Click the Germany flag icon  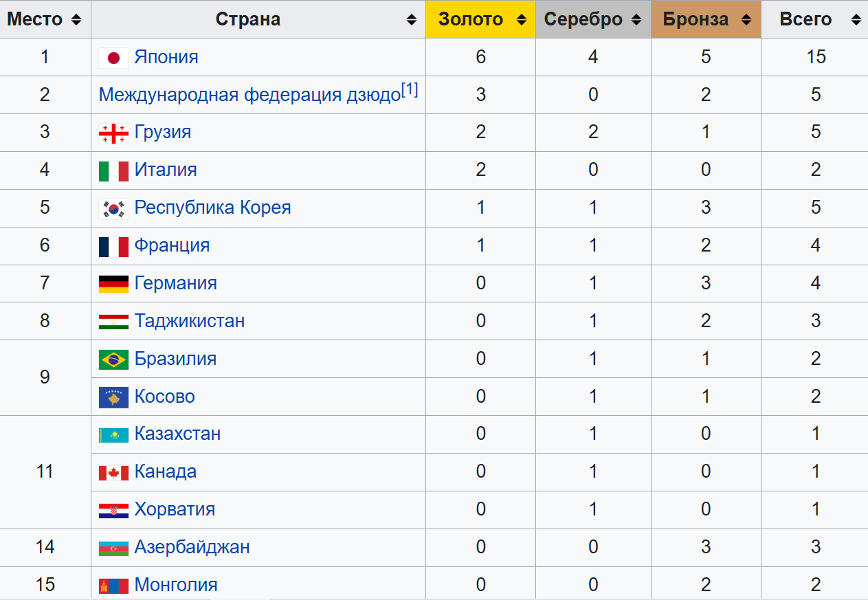113,284
